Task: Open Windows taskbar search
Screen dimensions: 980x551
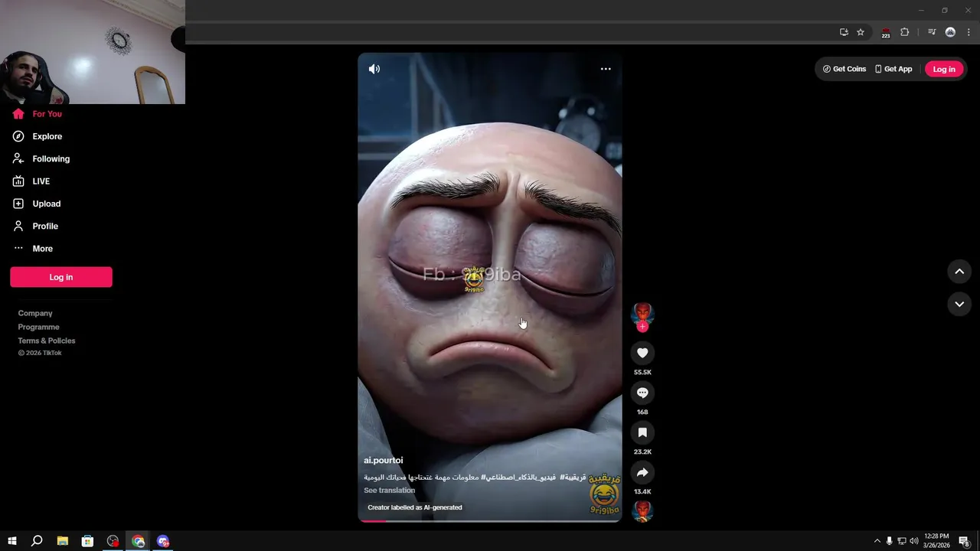Action: (x=37, y=541)
